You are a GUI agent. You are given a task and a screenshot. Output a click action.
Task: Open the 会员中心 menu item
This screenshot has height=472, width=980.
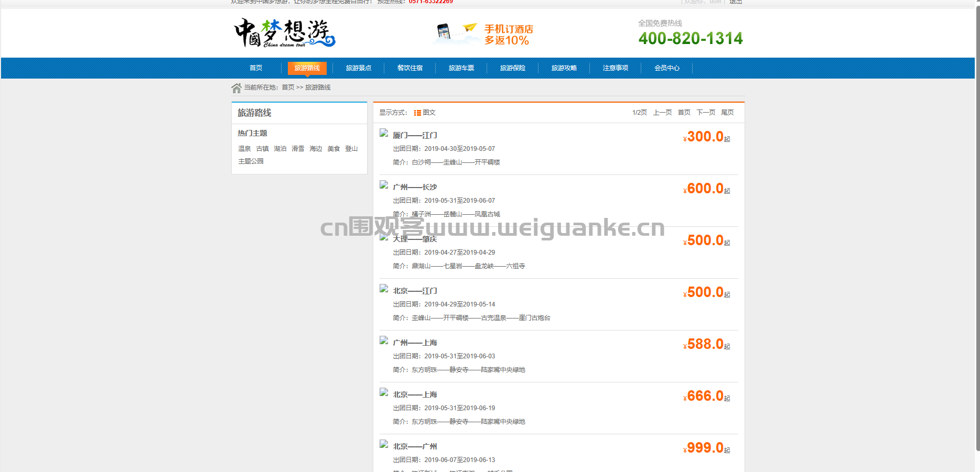[667, 68]
